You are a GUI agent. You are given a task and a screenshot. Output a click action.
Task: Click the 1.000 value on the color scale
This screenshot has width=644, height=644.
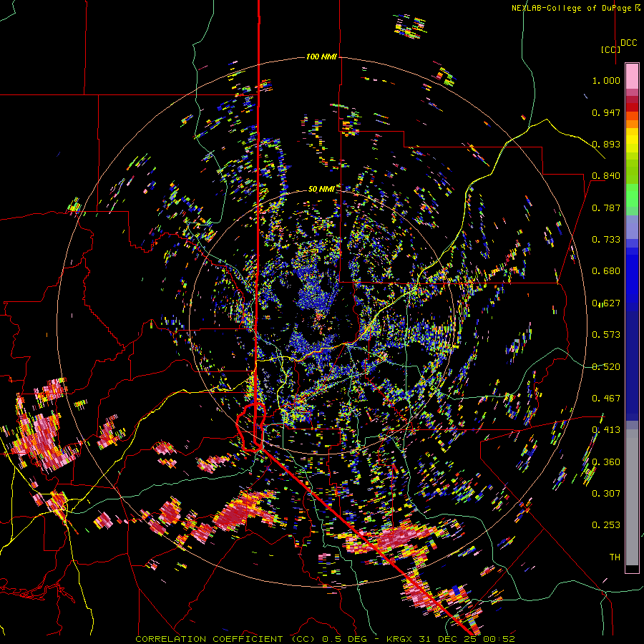tap(606, 80)
